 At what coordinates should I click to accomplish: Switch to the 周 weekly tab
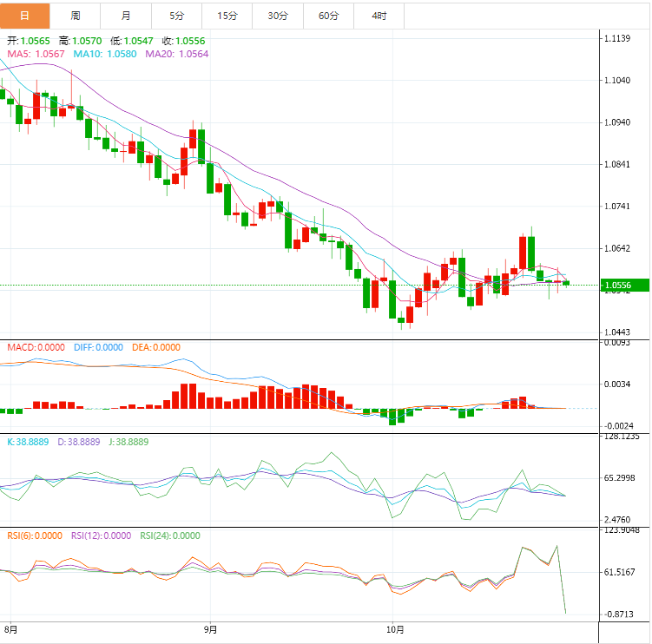click(76, 16)
